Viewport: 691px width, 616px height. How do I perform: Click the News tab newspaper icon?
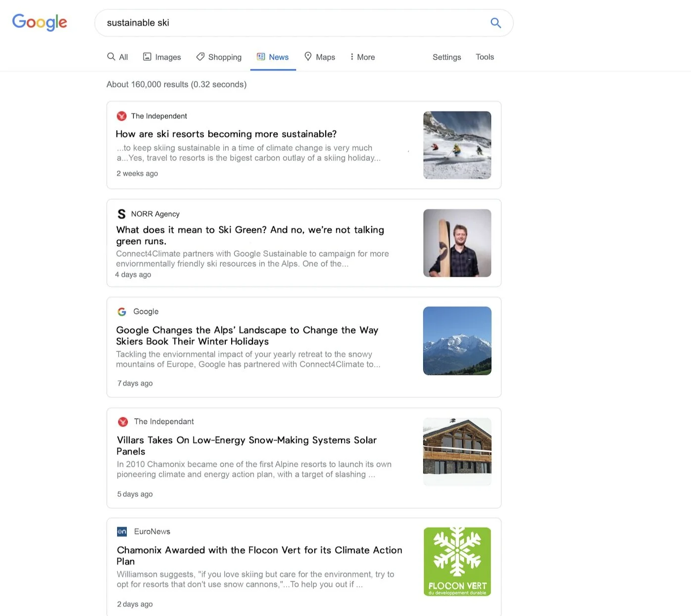tap(261, 56)
